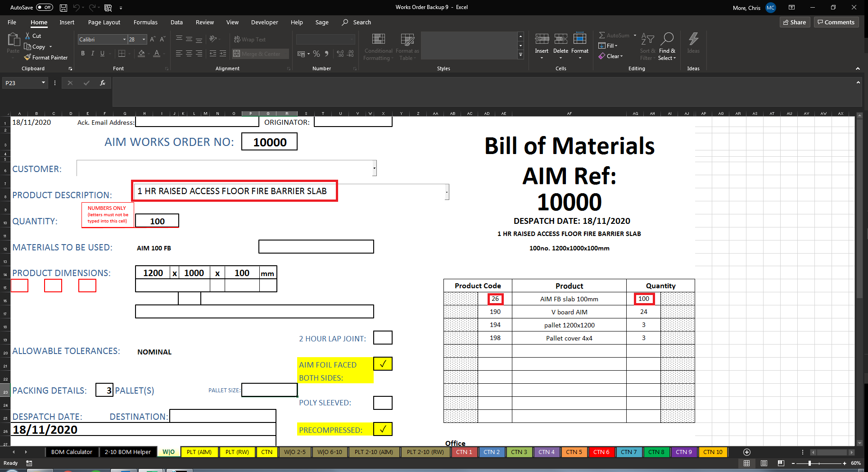Switch to CTN 6 sheet tab
868x472 pixels.
point(601,452)
